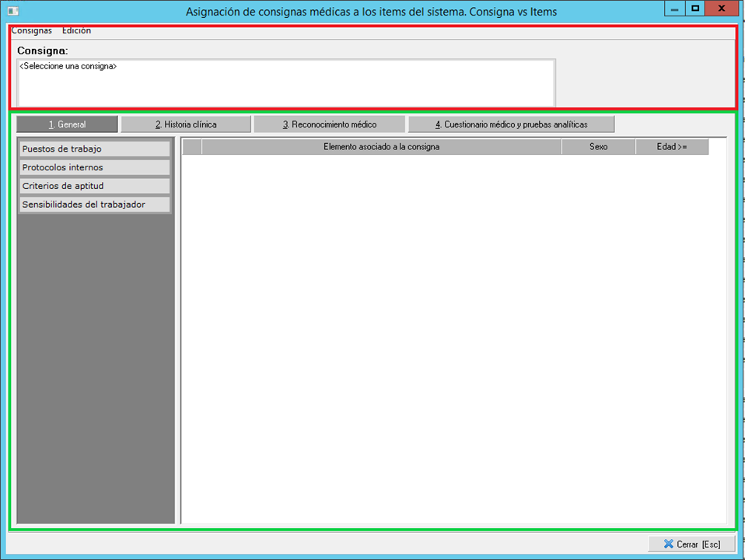Open Sensibilidades del trabajador section
The height and width of the screenshot is (560, 745).
coord(93,205)
